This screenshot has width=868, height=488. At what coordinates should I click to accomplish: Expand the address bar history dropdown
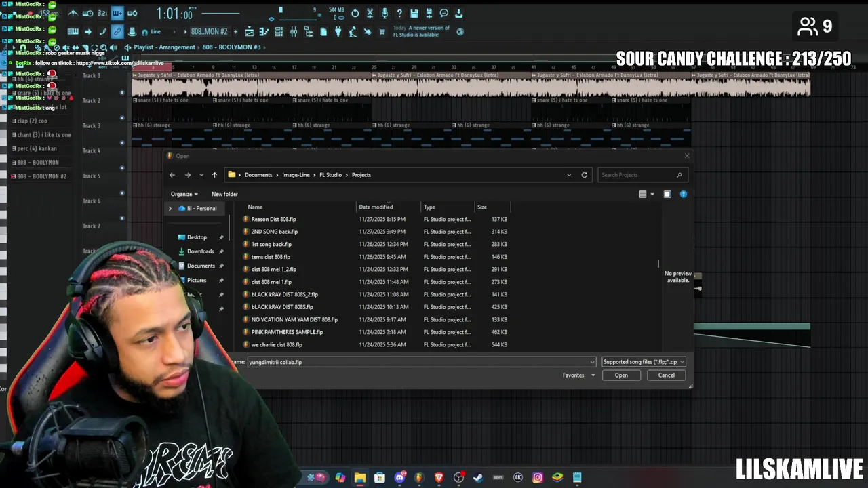pos(569,175)
